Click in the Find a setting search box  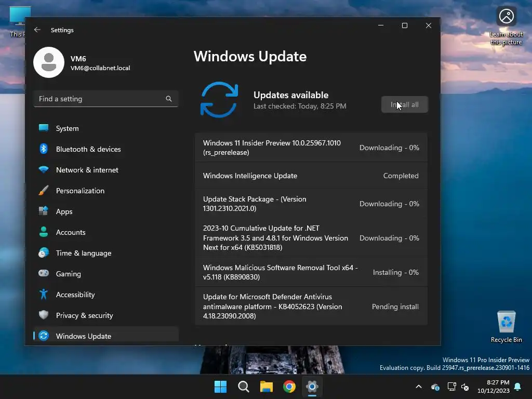tap(106, 99)
